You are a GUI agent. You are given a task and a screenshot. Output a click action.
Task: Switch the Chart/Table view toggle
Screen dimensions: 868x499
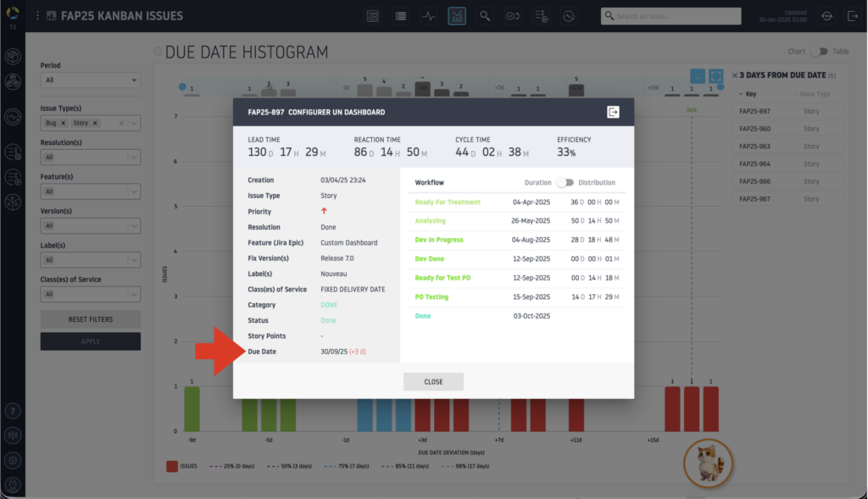point(819,52)
